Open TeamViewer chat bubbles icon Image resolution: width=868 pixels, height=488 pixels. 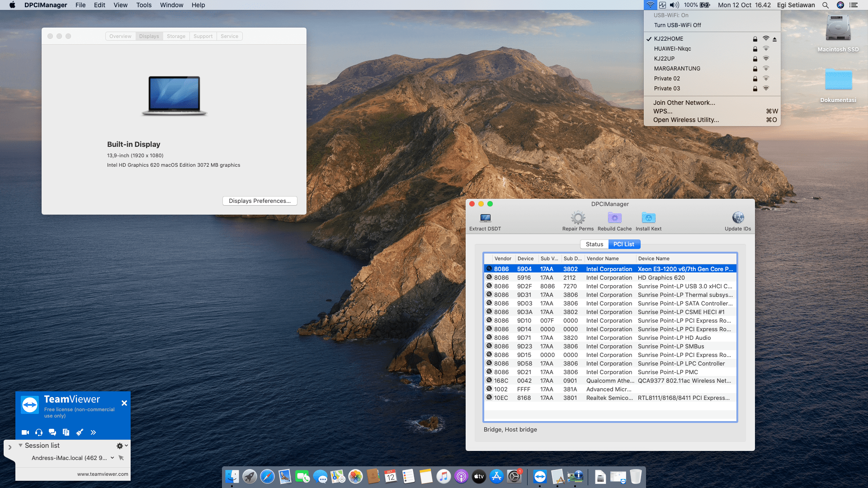pos(52,432)
